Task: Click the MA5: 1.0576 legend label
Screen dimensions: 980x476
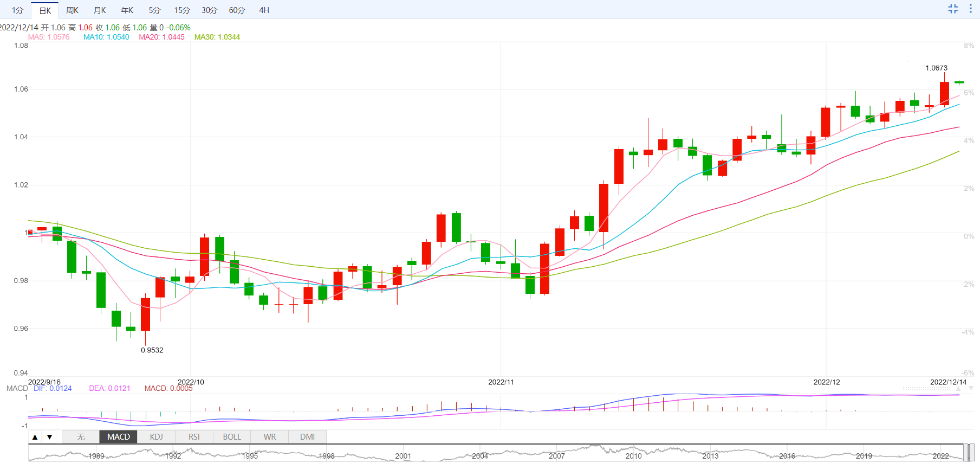Action: tap(49, 37)
